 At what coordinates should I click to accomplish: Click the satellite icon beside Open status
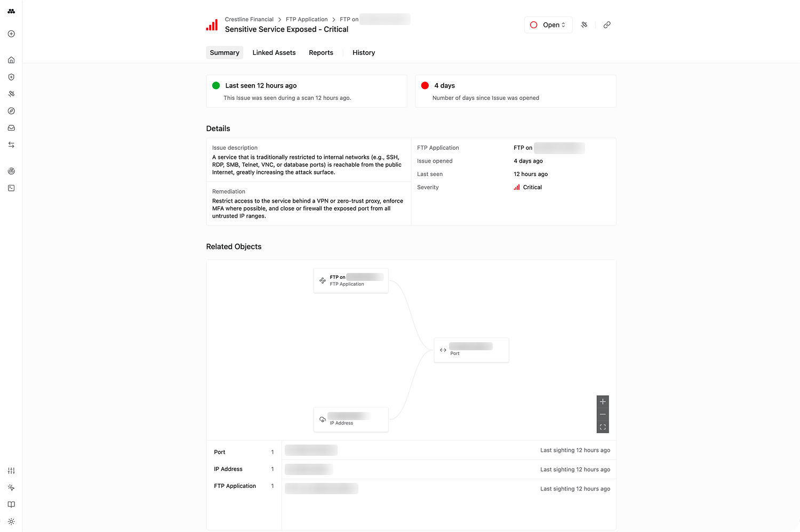click(x=585, y=25)
